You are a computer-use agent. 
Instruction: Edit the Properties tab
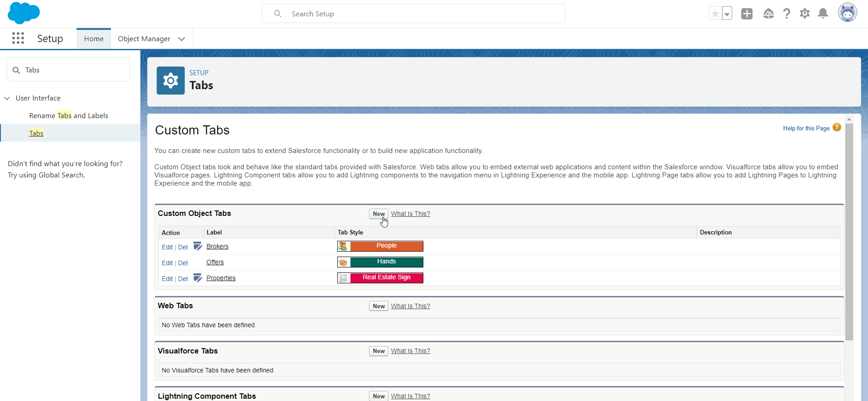pos(167,279)
